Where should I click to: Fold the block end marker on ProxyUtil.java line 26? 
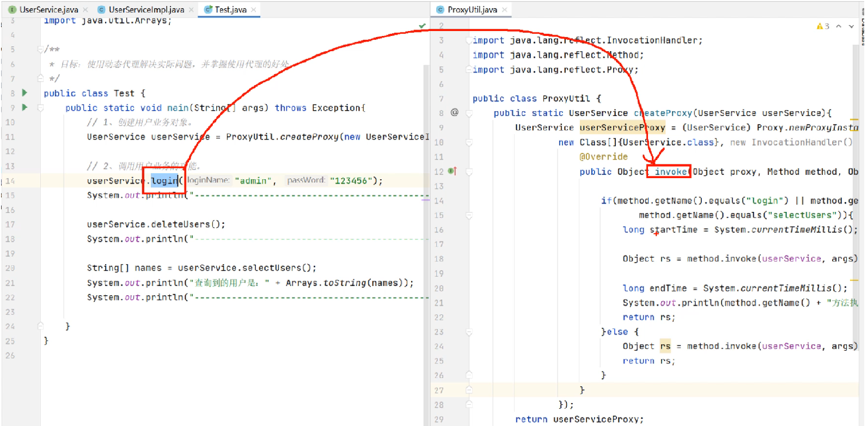tap(469, 375)
